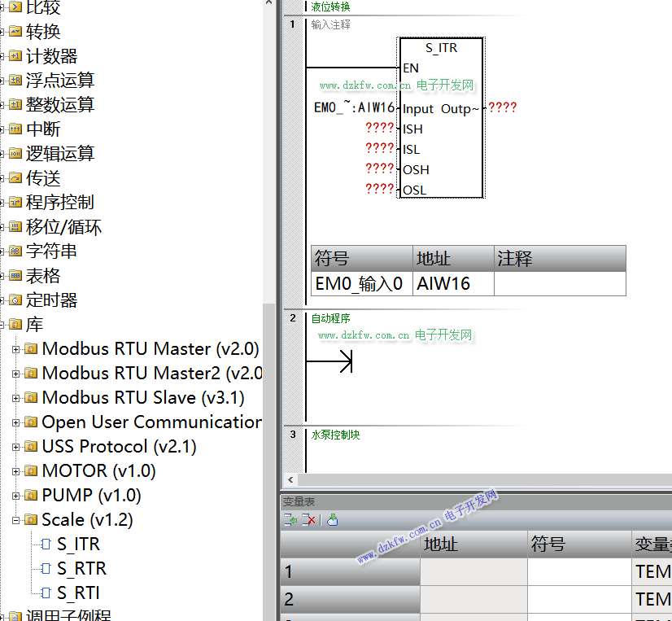The width and height of the screenshot is (672, 621).
Task: Expand the USS Protocol (v2.1) node
Action: coord(15,447)
